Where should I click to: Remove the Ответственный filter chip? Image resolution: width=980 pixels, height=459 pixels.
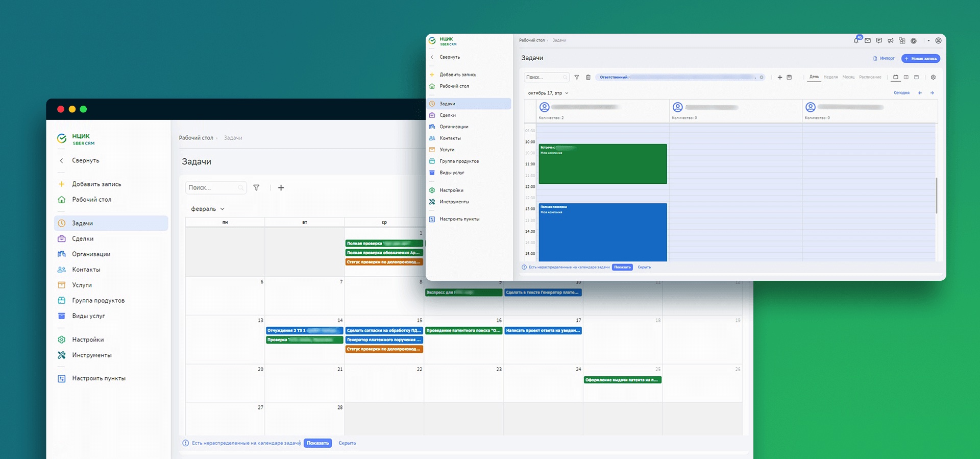(x=762, y=78)
